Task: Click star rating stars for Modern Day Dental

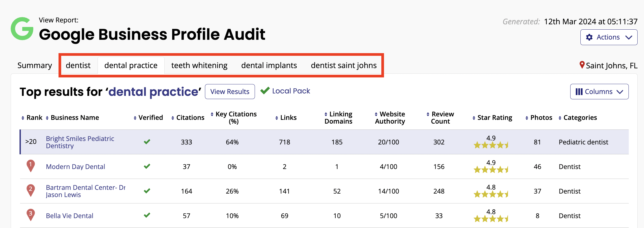Action: 491,170
